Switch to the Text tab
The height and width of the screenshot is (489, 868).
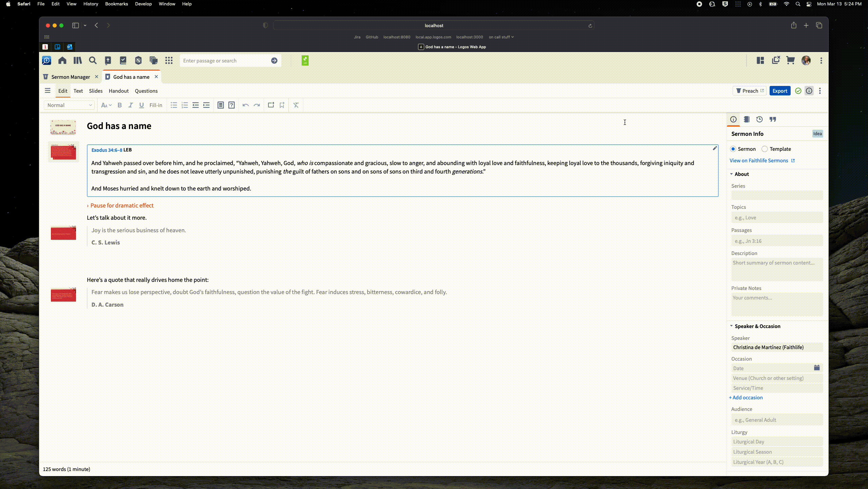tap(78, 91)
